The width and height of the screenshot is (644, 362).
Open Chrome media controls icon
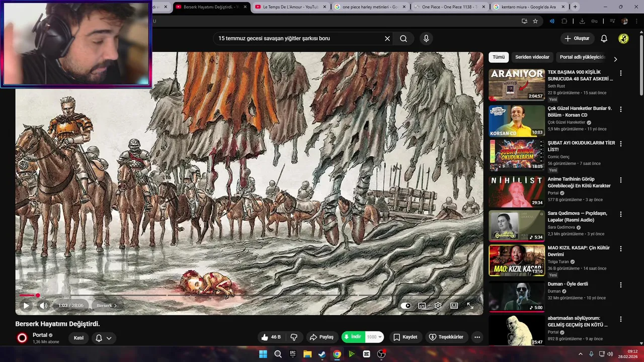coord(612,21)
